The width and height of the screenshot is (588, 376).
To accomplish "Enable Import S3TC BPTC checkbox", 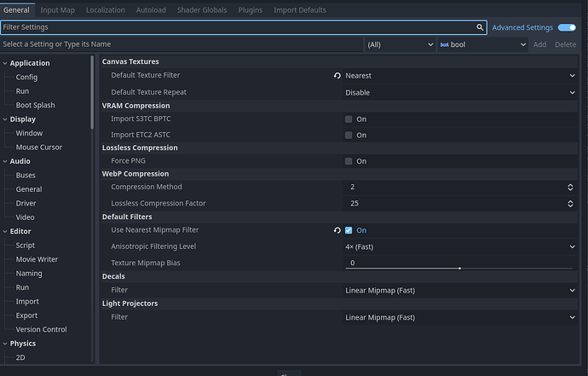I will pos(349,119).
